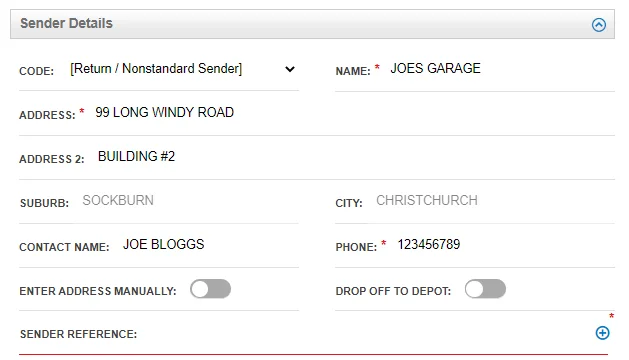629x360 pixels.
Task: Click the PHONE label text
Action: click(x=356, y=247)
